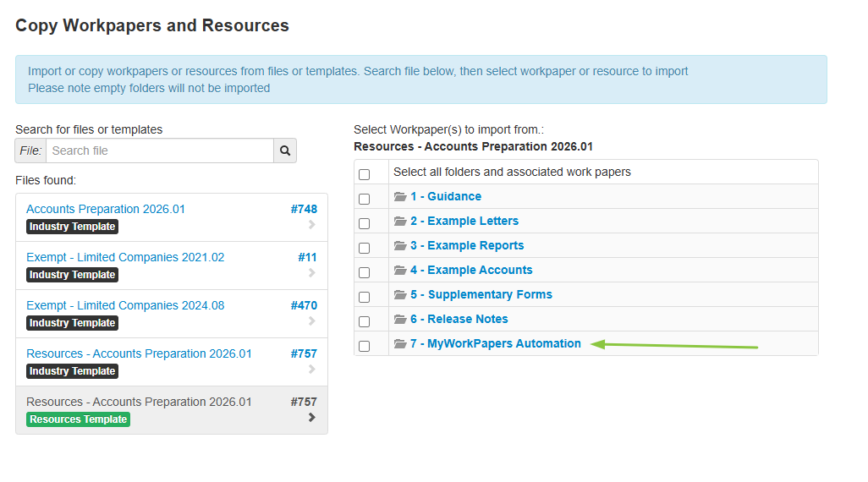The image size is (868, 482).
Task: Enable the checkbox for 7 - MyWorkPapers Automation
Action: [x=365, y=346]
